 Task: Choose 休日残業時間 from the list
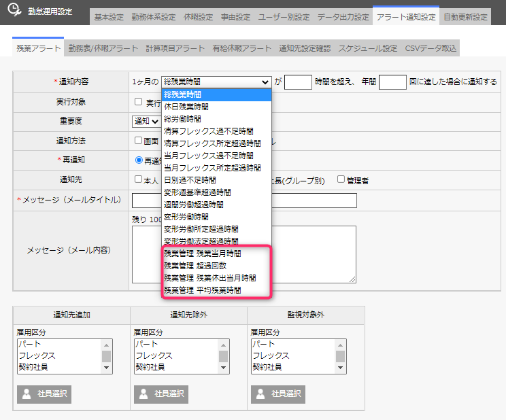tap(216, 107)
